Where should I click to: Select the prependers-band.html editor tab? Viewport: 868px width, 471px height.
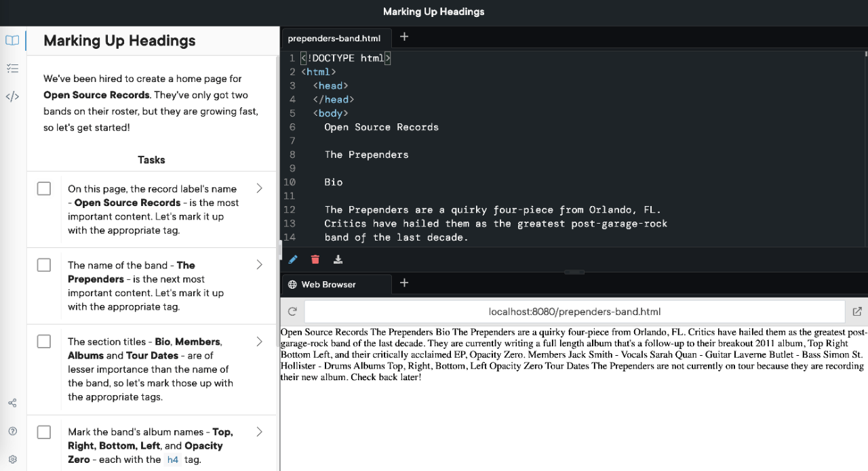pyautogui.click(x=334, y=39)
